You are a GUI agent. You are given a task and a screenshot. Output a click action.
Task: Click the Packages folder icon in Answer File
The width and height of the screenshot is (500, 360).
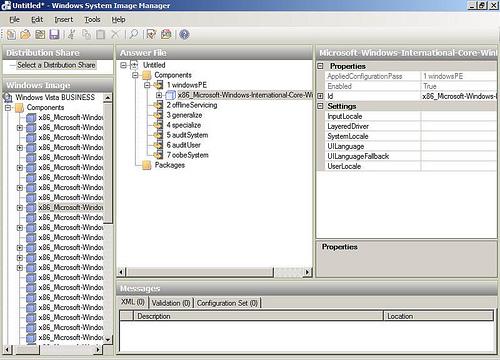pyautogui.click(x=147, y=165)
